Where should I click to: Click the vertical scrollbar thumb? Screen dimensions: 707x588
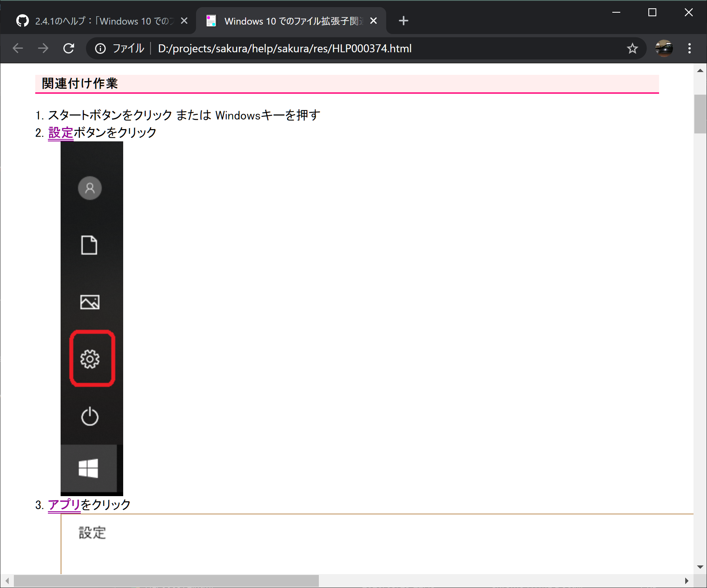point(700,114)
